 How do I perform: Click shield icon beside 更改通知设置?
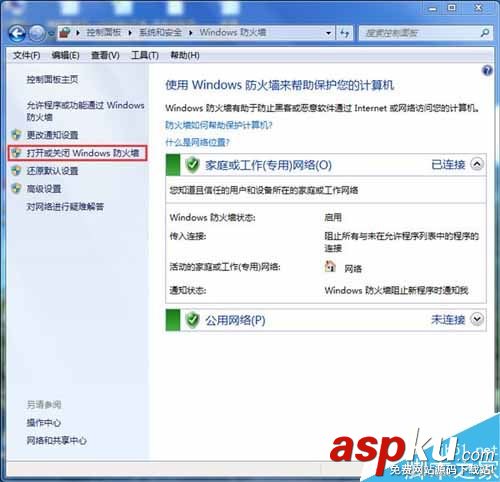pos(16,135)
